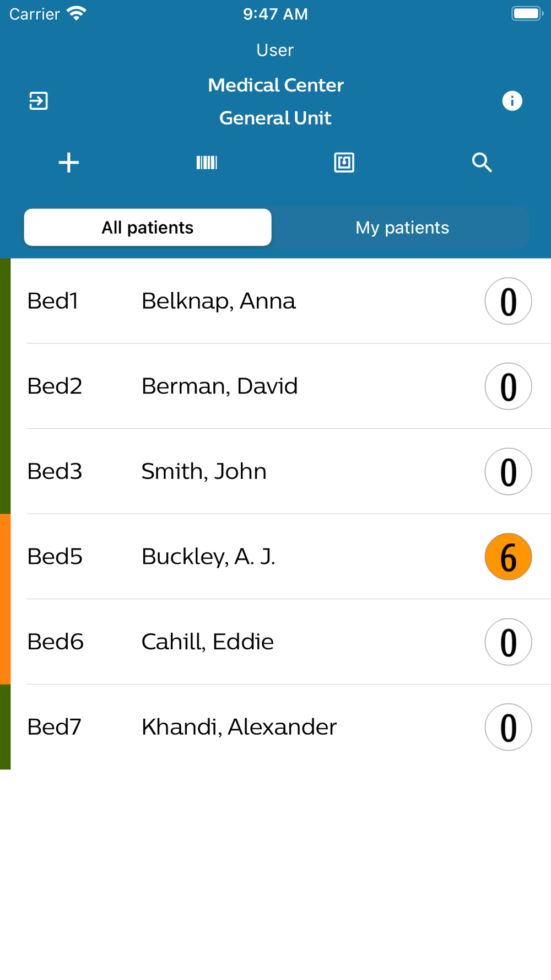
Task: Tap the plus icon to add patient
Action: coord(69,163)
